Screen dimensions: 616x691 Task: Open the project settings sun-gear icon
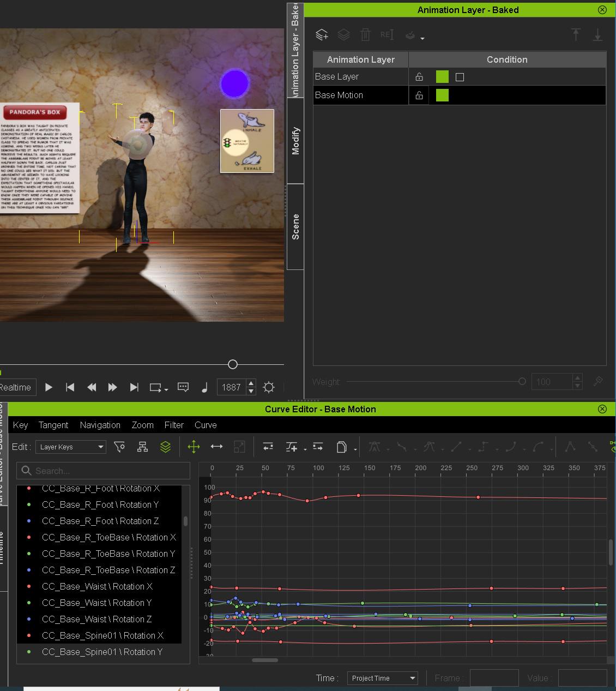[x=269, y=387]
